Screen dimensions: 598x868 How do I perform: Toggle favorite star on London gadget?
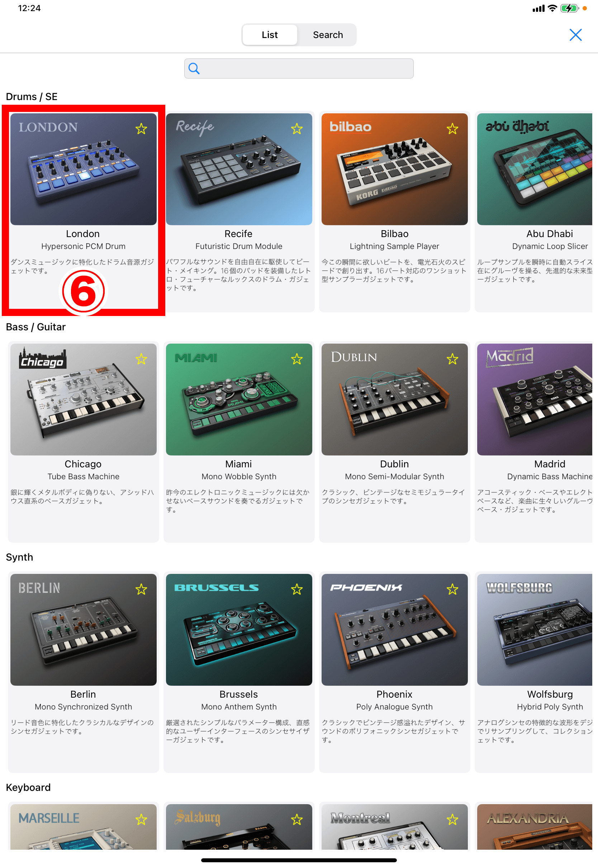pos(141,129)
